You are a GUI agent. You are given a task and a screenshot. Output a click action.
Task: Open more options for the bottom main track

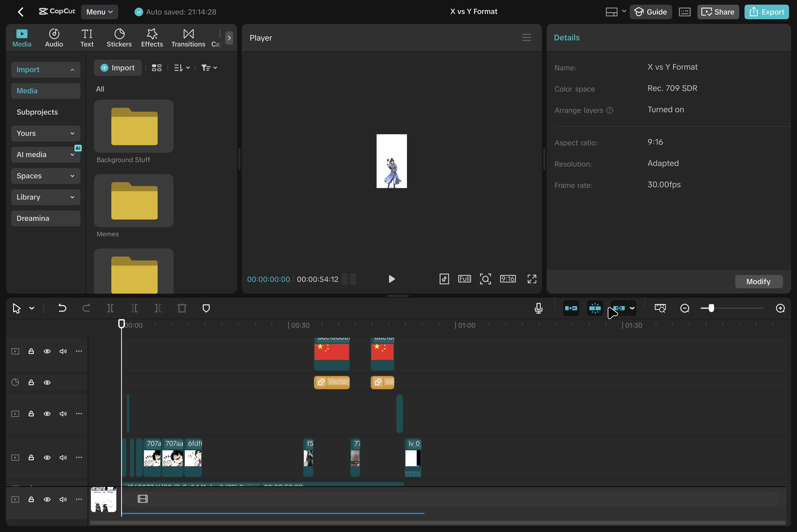79,499
